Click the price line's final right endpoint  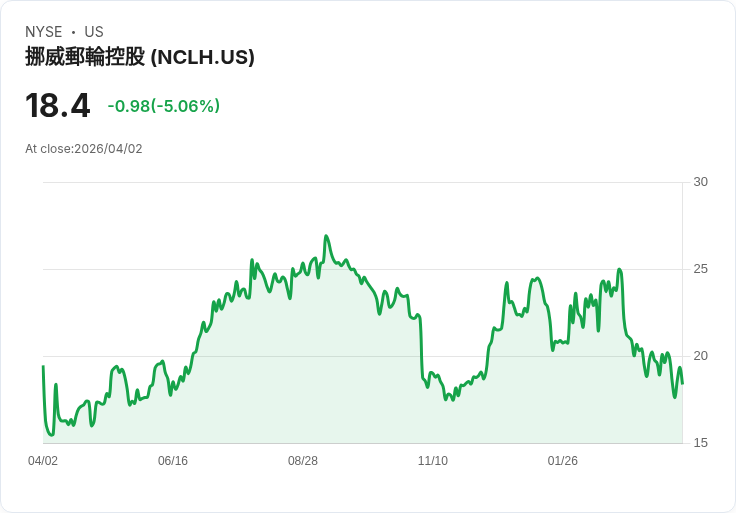pos(683,383)
